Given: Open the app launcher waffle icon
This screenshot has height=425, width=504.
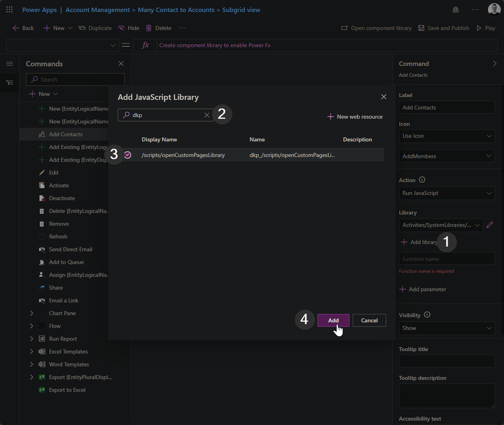Looking at the screenshot, I should (10, 10).
